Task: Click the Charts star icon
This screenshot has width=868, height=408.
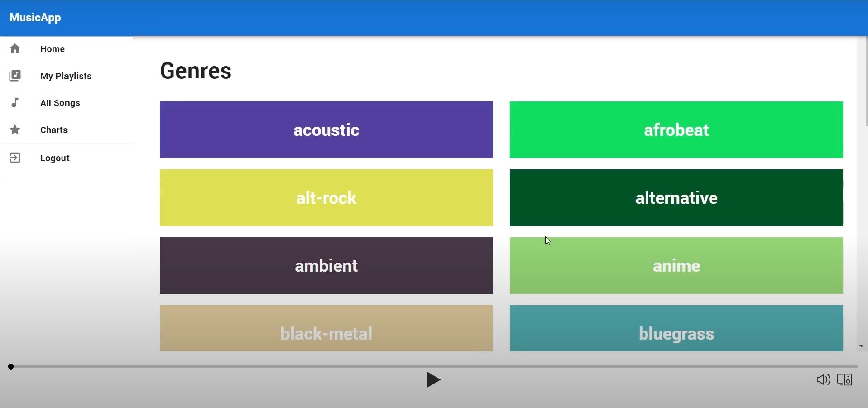Action: 15,130
